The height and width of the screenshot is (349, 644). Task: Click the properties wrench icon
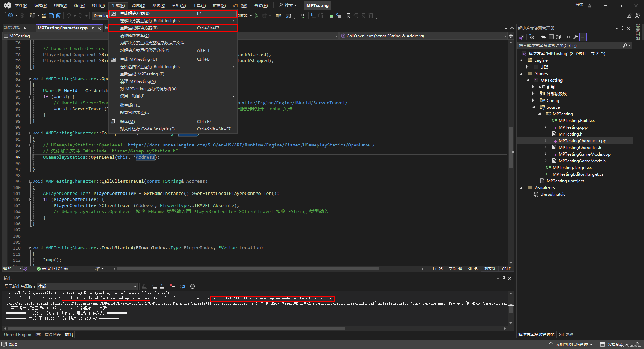click(x=576, y=37)
